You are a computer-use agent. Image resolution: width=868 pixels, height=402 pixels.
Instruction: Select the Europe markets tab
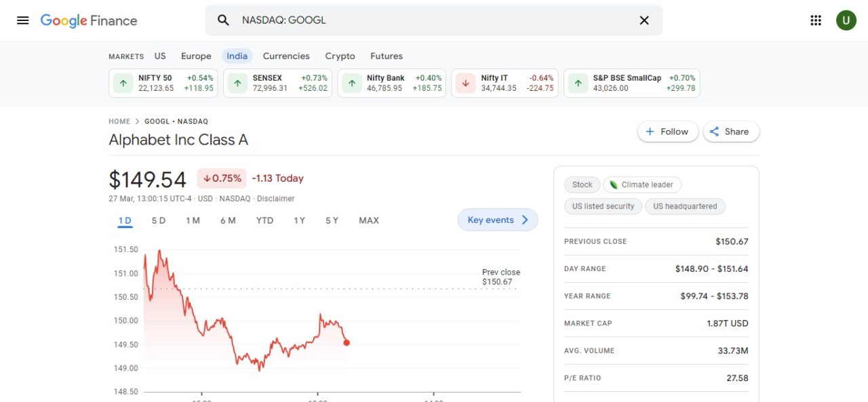pos(196,56)
